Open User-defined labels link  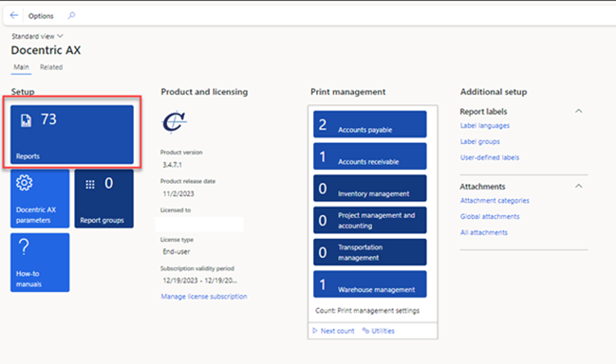490,157
